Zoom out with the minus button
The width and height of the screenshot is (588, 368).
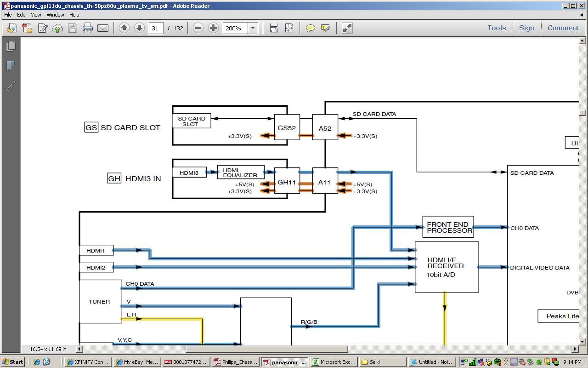[198, 28]
